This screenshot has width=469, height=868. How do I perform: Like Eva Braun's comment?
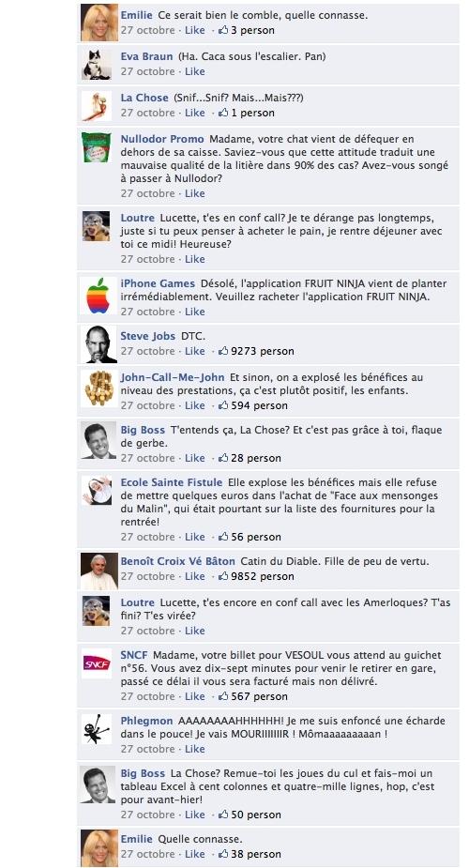click(x=195, y=71)
